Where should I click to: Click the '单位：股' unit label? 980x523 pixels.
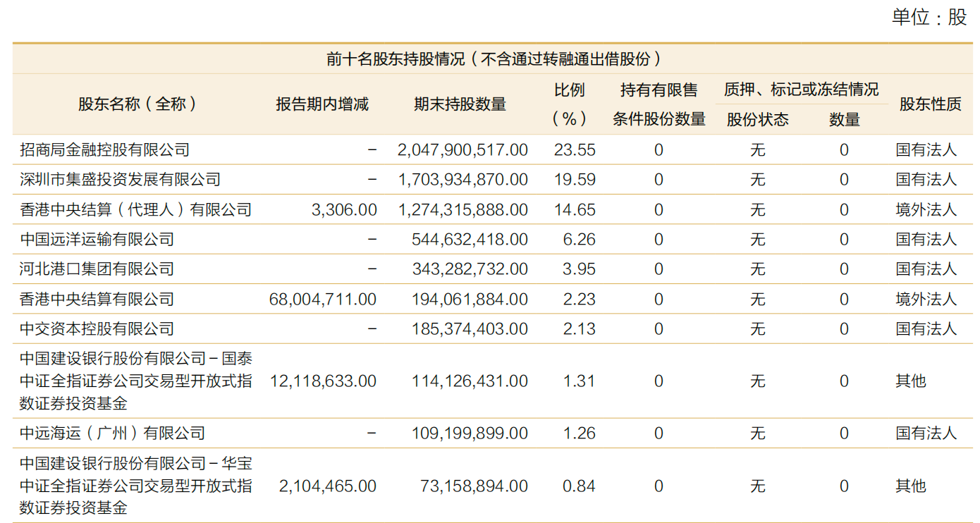click(x=929, y=18)
